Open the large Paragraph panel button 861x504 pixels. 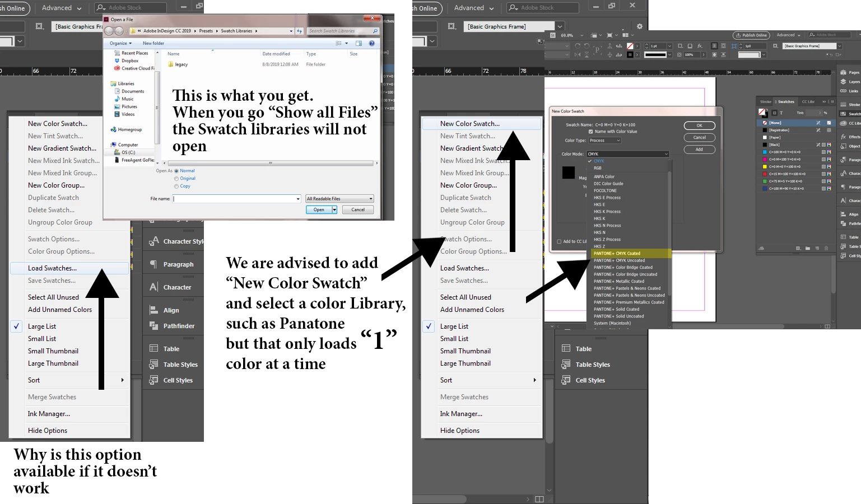pyautogui.click(x=173, y=264)
